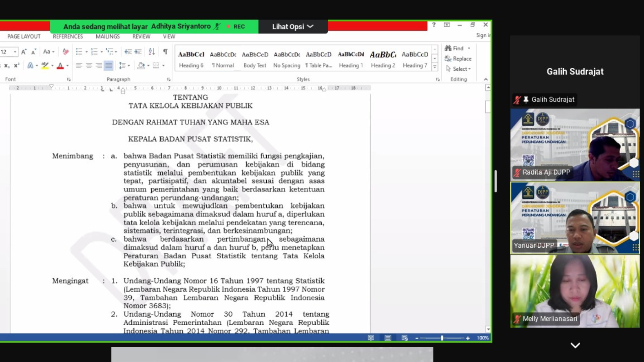This screenshot has height=362, width=644.
Task: Open Lihat Opsi view options menu
Action: pos(293,26)
